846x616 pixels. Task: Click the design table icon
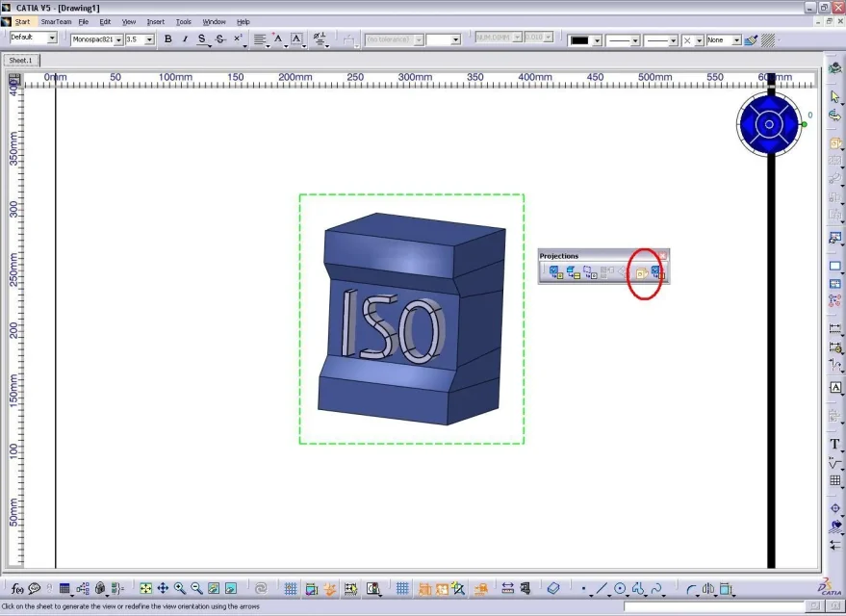(x=64, y=588)
